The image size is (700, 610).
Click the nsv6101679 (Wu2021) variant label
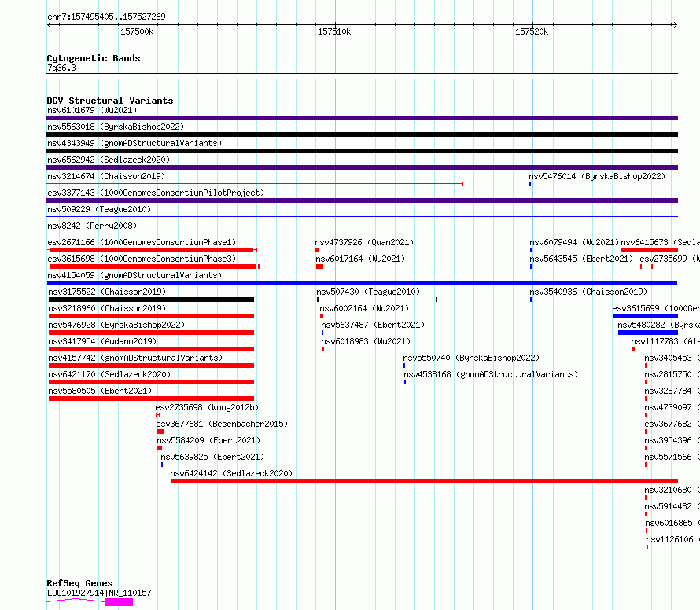pos(92,110)
